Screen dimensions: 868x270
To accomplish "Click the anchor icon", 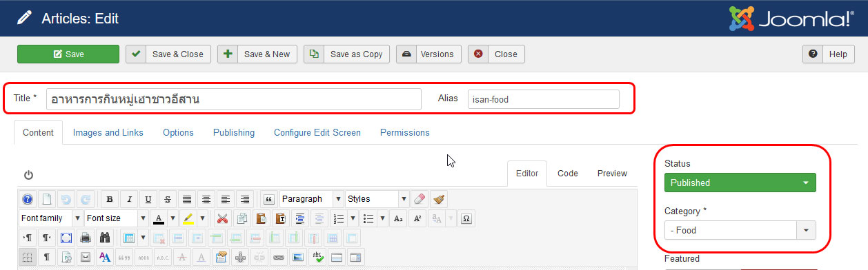I will pos(241,257).
